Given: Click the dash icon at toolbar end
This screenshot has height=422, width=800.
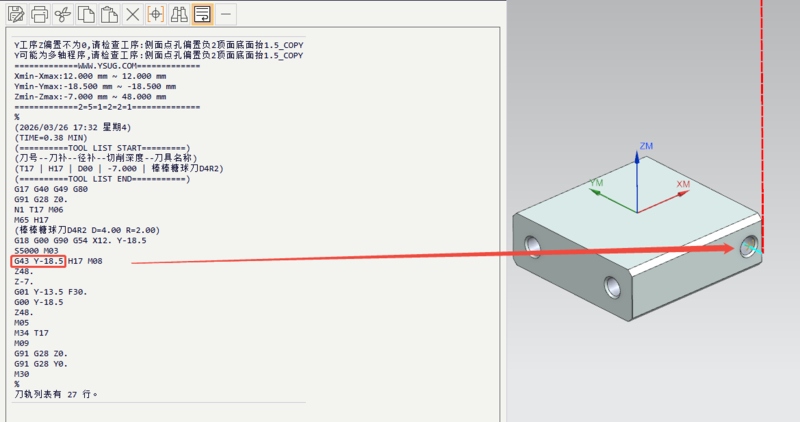Looking at the screenshot, I should pyautogui.click(x=226, y=14).
